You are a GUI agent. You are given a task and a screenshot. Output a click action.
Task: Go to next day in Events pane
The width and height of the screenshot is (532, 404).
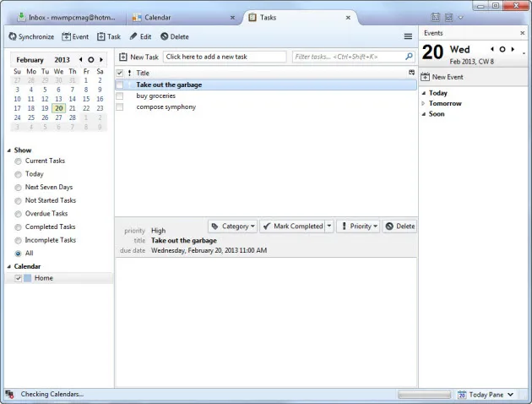513,49
